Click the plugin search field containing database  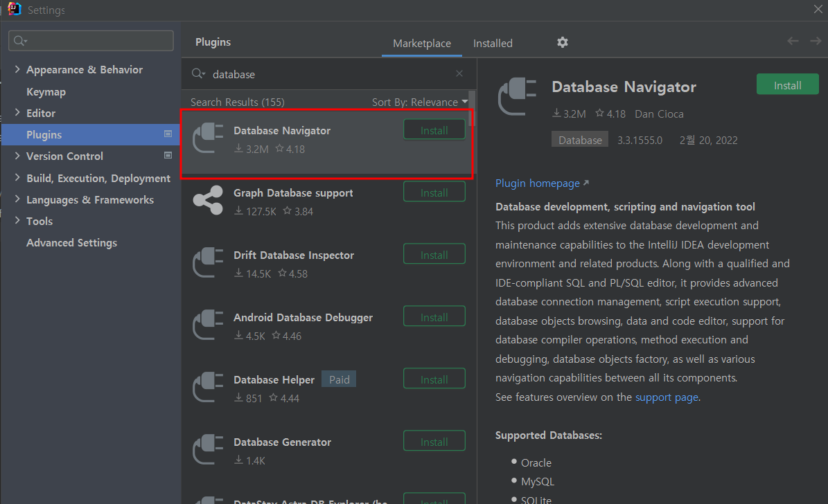(329, 74)
